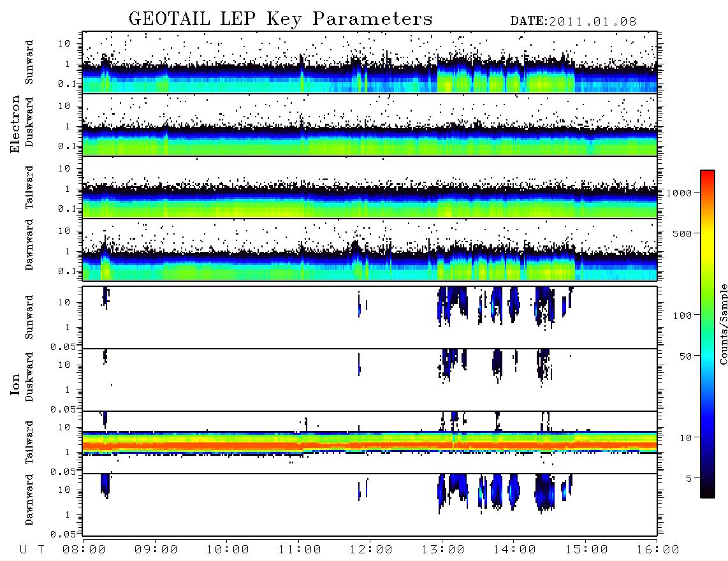Select the DATE:2011.01.08 text
Viewport: 728px width, 561px height.
(x=573, y=22)
